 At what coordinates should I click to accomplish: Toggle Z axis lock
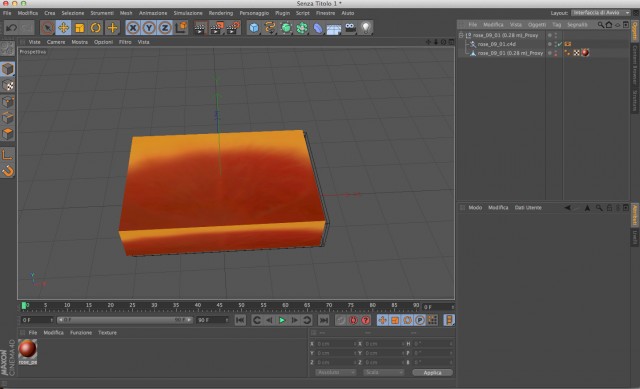click(165, 28)
